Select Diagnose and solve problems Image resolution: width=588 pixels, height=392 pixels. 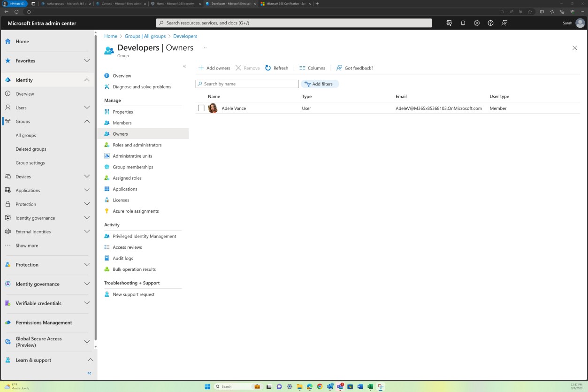point(141,86)
